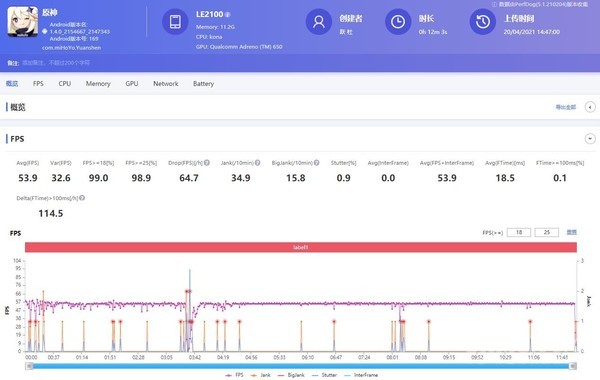Click the Avg(FPS) value 53.9
This screenshot has width=600, height=380.
pyautogui.click(x=28, y=178)
